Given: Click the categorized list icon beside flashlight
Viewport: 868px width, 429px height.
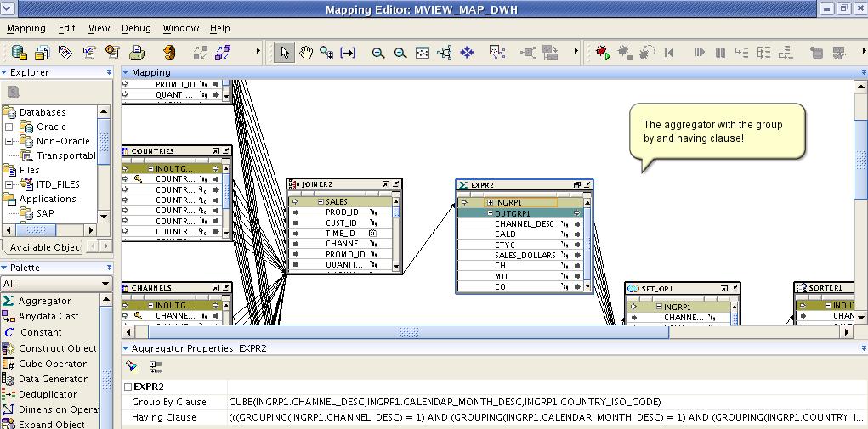Looking at the screenshot, I should coord(156,366).
